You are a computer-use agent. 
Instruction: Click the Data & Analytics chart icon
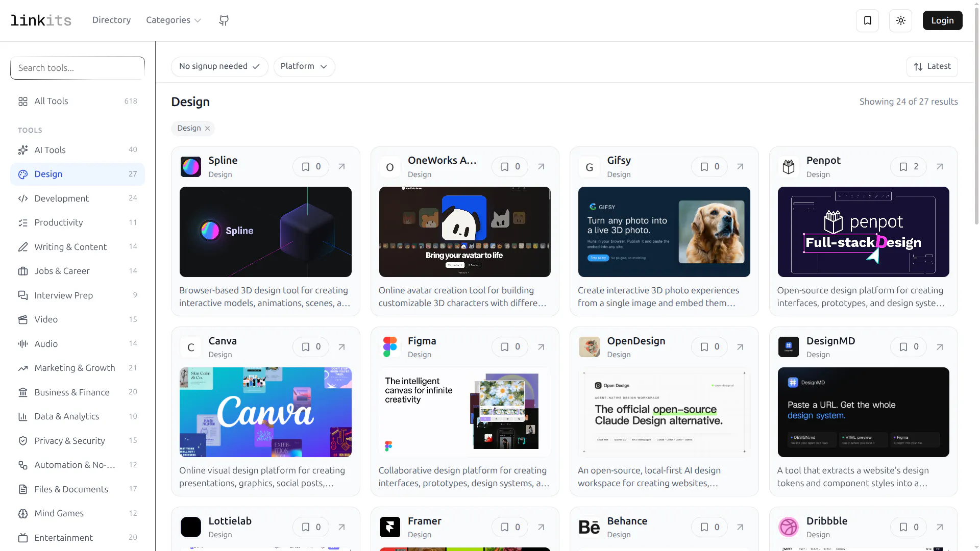click(23, 416)
